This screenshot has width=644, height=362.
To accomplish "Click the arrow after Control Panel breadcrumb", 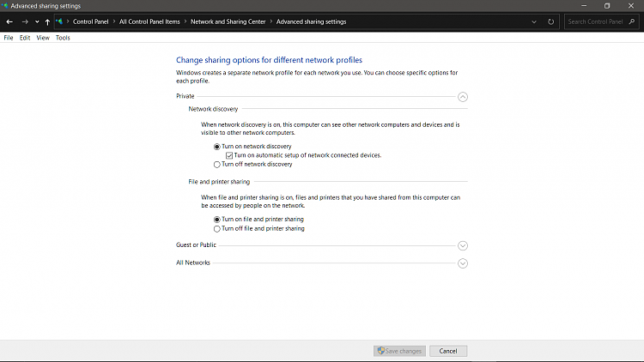I will pyautogui.click(x=114, y=21).
